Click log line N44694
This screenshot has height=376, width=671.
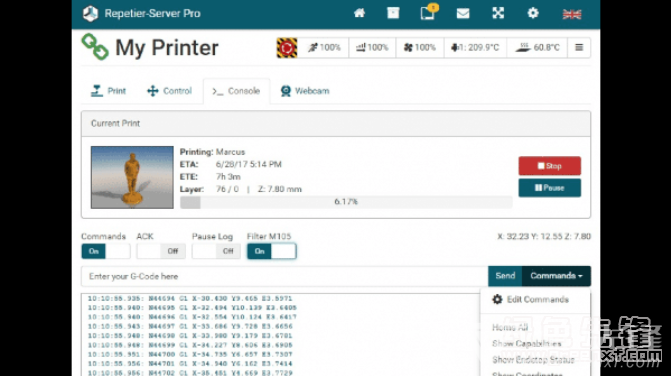coord(190,299)
